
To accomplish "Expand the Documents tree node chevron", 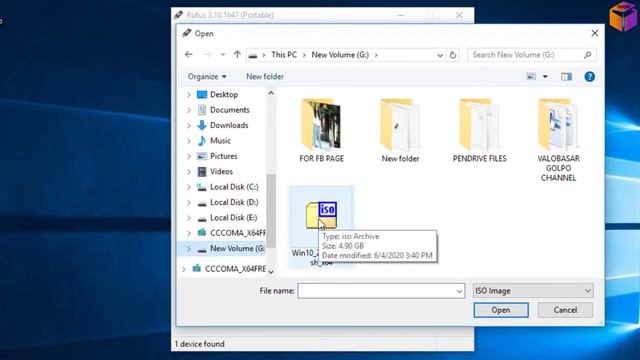I will 189,110.
